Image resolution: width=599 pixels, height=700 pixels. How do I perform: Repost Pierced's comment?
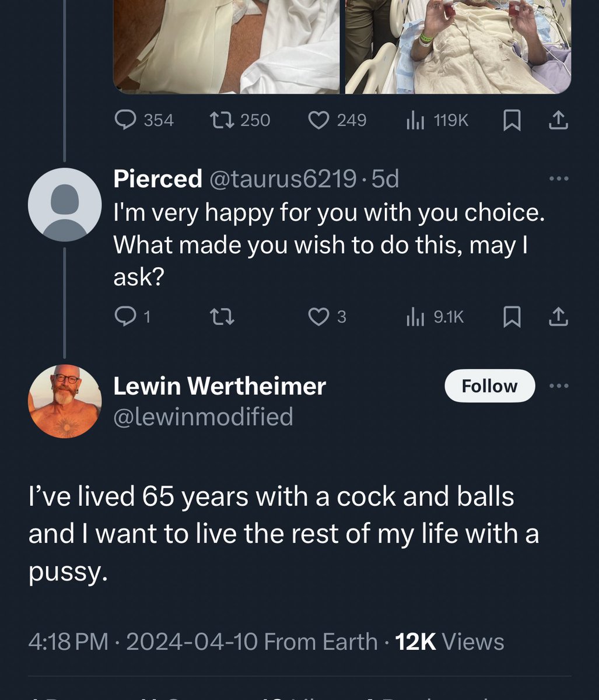pos(222,317)
